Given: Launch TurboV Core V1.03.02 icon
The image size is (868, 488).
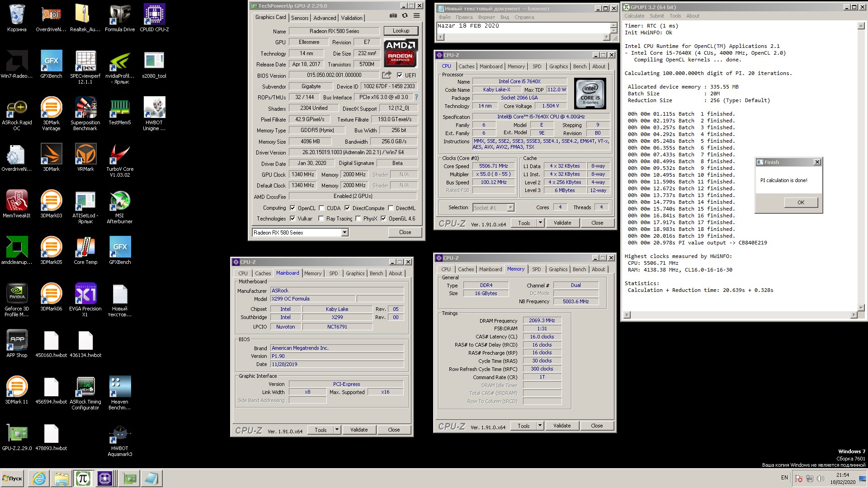Looking at the screenshot, I should click(120, 160).
